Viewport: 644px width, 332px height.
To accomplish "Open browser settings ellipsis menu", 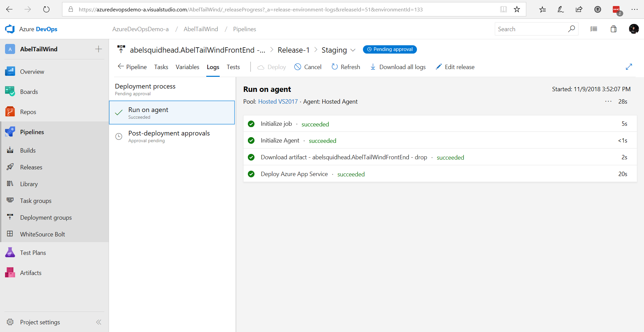I will 635,9.
